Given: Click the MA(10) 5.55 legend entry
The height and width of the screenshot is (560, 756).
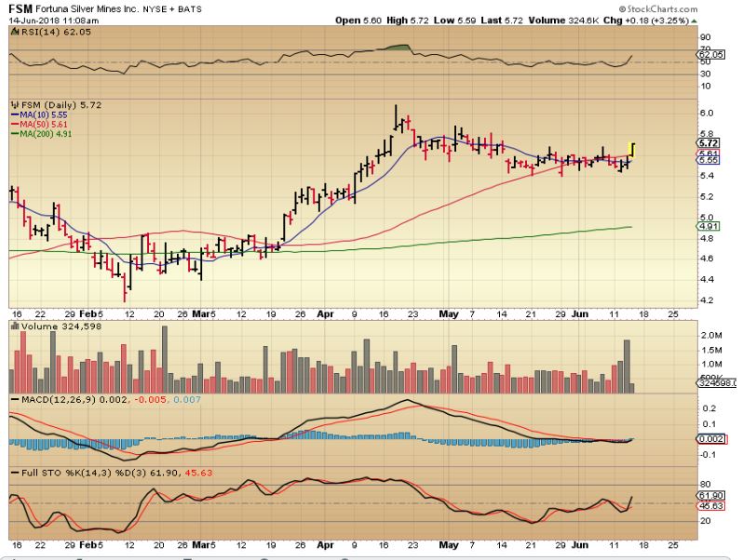Looking at the screenshot, I should [x=39, y=114].
